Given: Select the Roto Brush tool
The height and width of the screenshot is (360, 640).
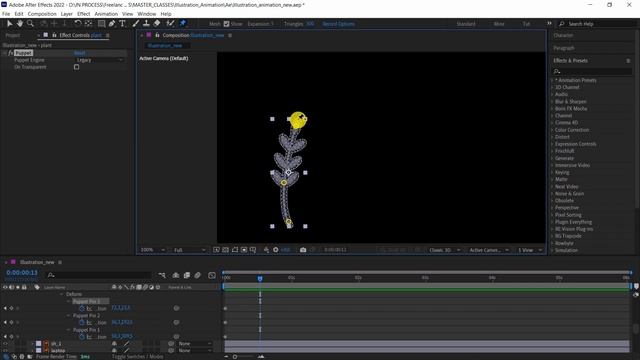Looking at the screenshot, I should coord(171,24).
